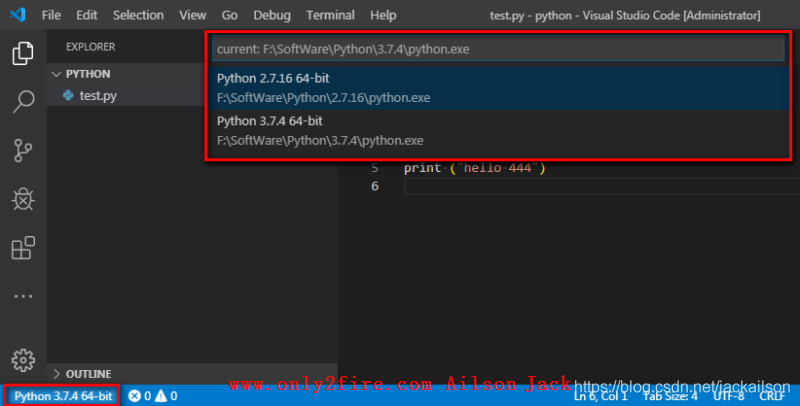Open the Debug view icon
This screenshot has height=406, width=800.
[x=23, y=199]
